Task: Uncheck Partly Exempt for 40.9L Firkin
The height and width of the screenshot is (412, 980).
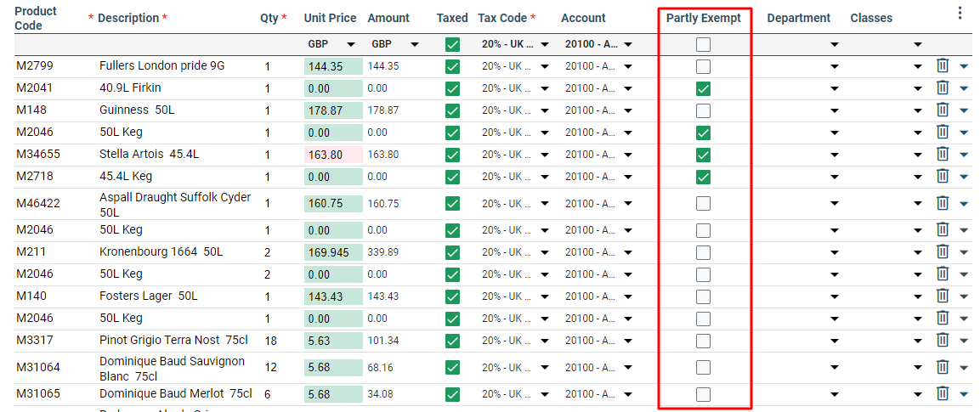Action: 704,88
